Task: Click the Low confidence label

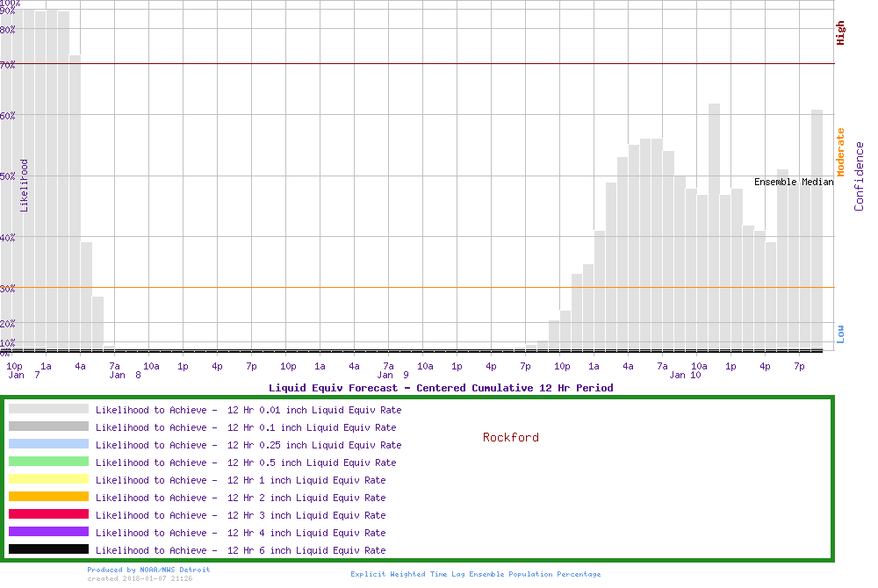Action: 840,333
